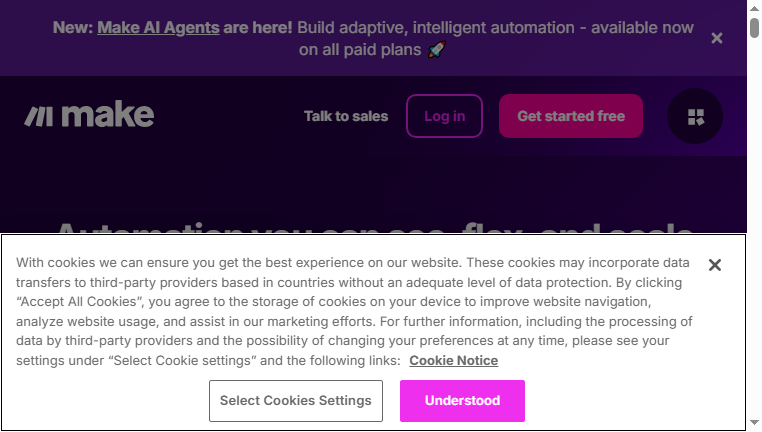Click the vertical scrollbar thumb

tap(754, 27)
